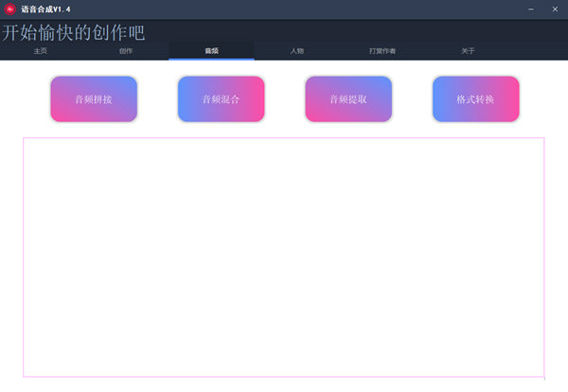Minimize the 语音合成 window
568x392 pixels.
pos(531,9)
